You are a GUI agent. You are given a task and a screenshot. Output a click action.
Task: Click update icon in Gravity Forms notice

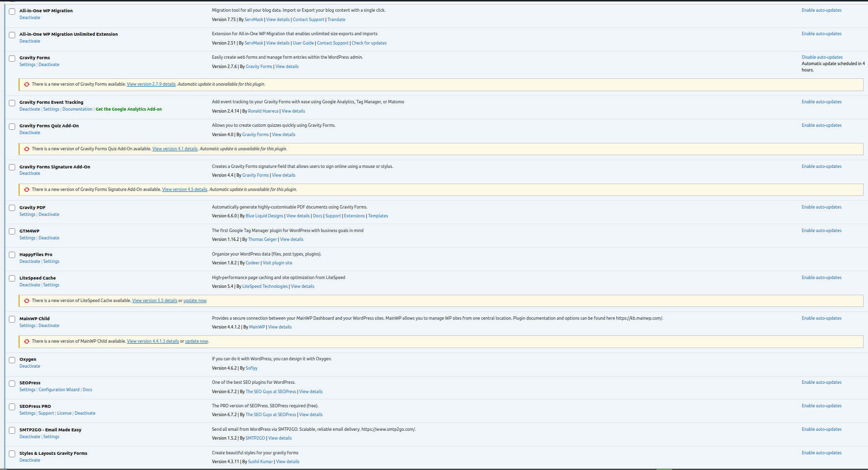[26, 84]
